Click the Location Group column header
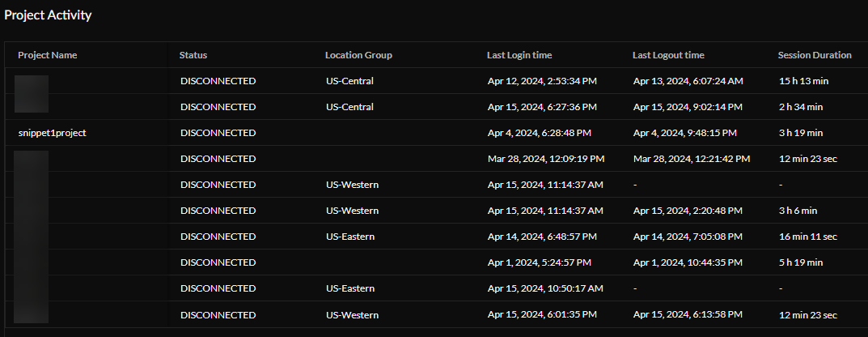 [358, 55]
